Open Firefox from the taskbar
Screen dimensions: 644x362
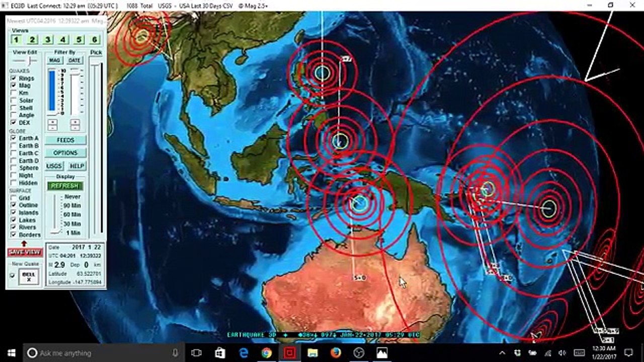(336, 353)
